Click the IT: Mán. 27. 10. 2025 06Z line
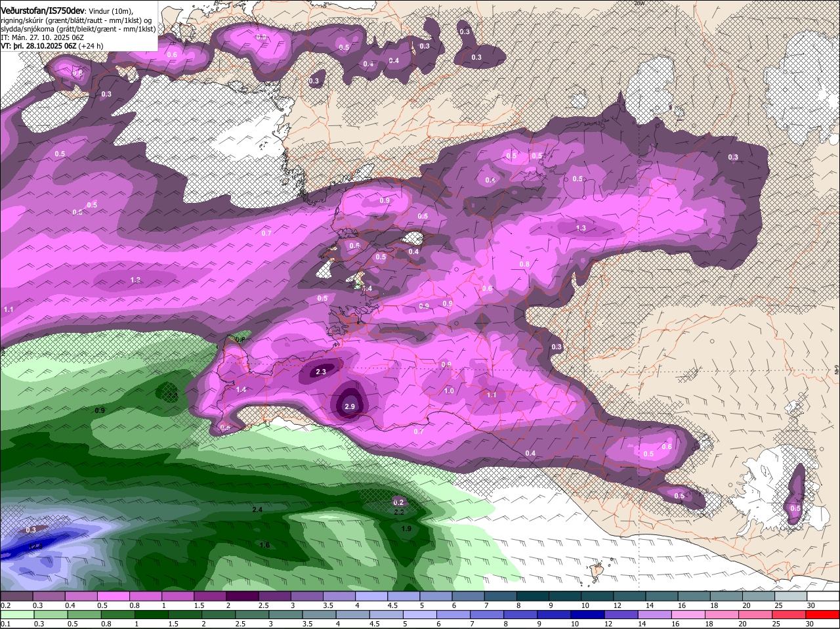 coord(41,37)
